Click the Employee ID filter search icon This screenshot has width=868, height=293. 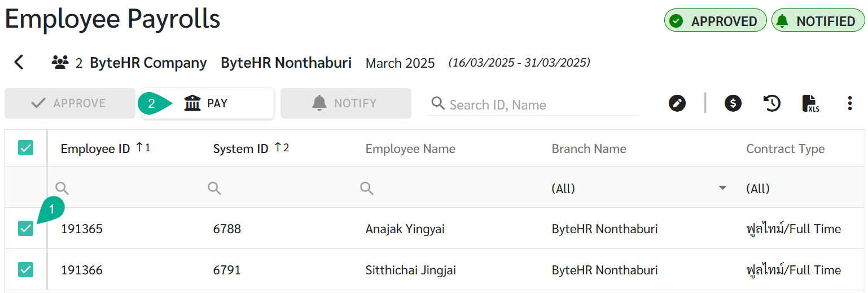pos(62,189)
